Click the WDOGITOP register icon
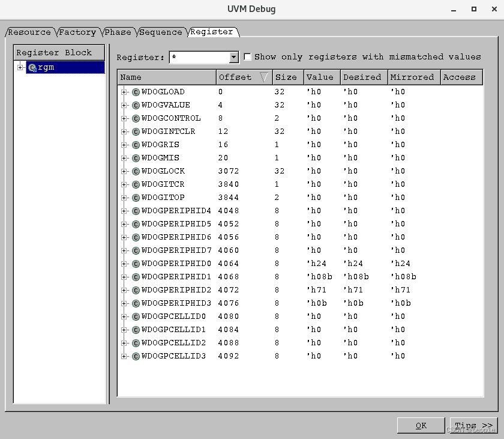The height and width of the screenshot is (439, 504). (136, 198)
